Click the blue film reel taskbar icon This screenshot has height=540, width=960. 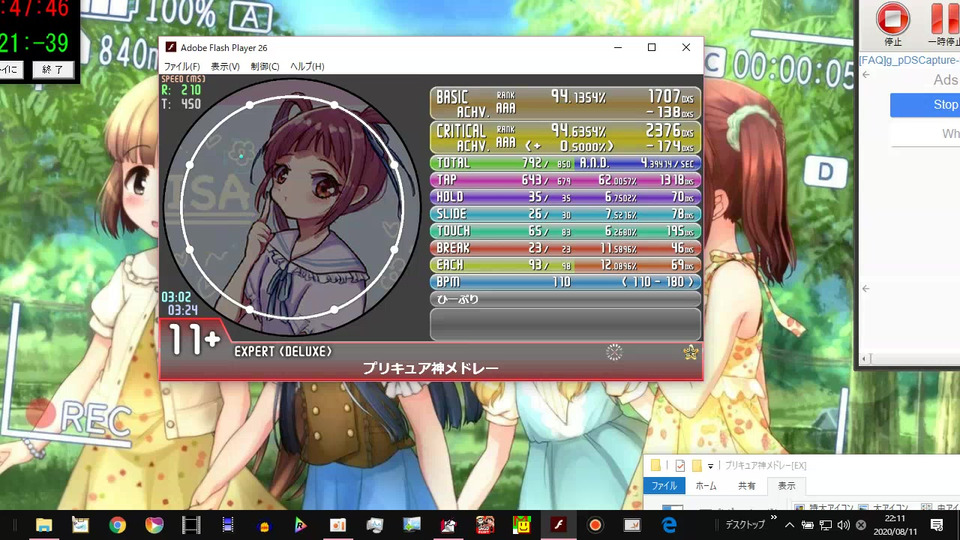228,525
